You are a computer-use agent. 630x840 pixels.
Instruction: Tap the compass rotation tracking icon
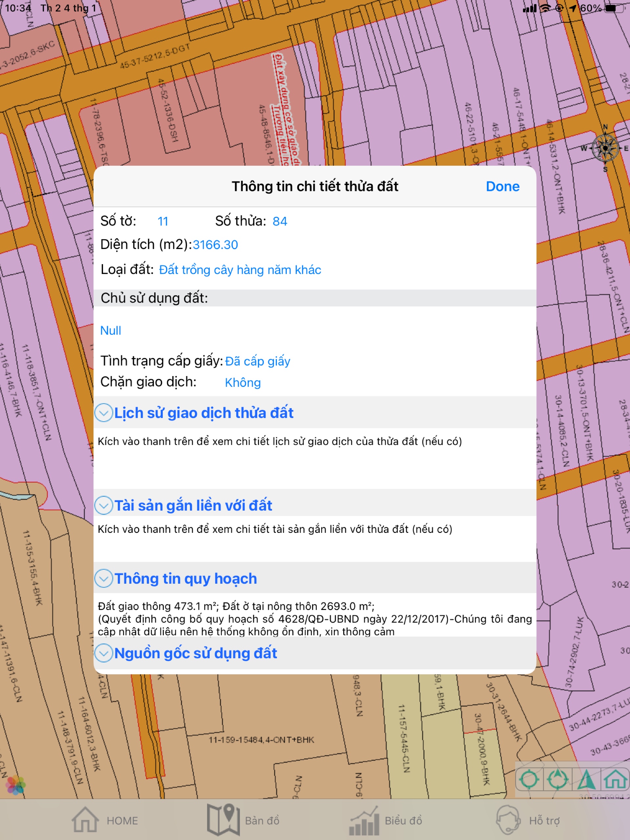tap(557, 780)
